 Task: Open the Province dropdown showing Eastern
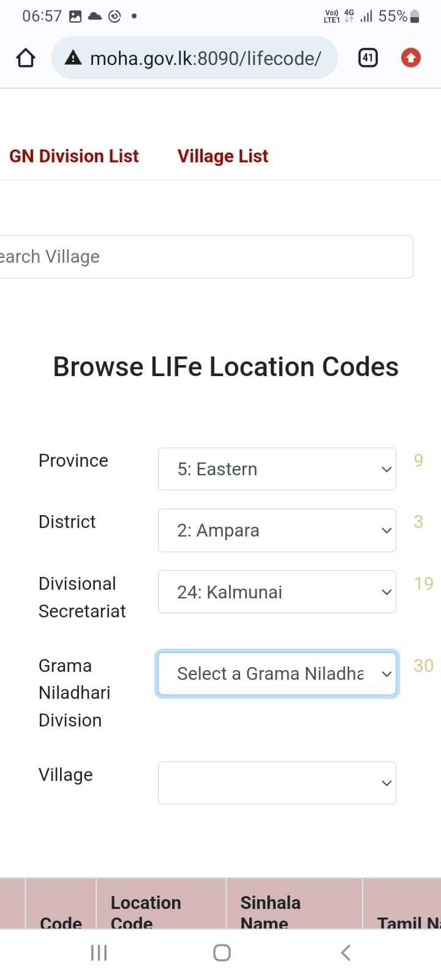(x=277, y=469)
